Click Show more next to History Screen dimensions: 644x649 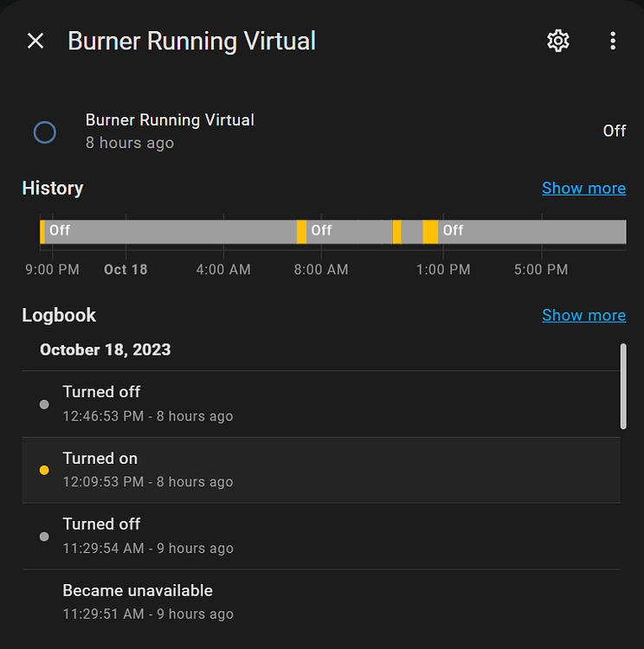coord(583,189)
